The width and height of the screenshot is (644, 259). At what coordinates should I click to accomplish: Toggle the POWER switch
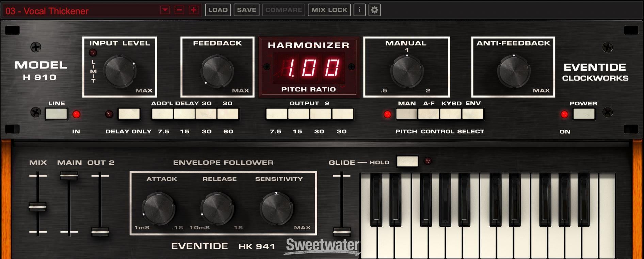click(x=584, y=114)
